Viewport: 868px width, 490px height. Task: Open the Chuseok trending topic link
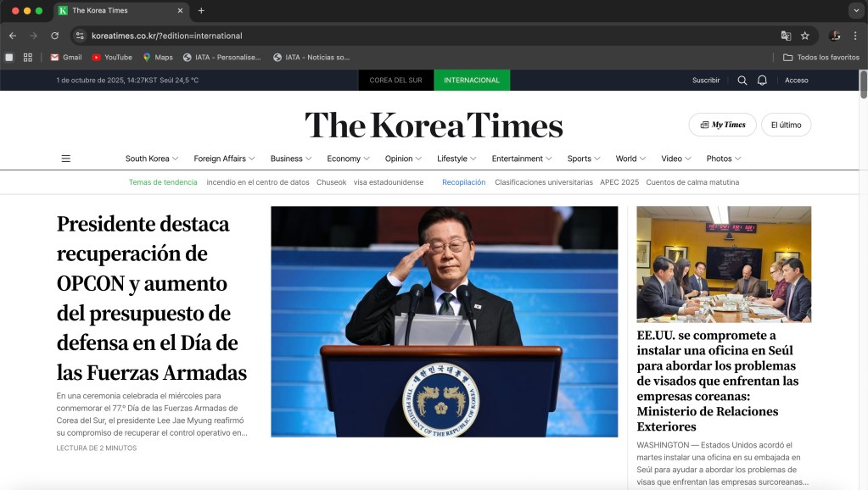331,182
